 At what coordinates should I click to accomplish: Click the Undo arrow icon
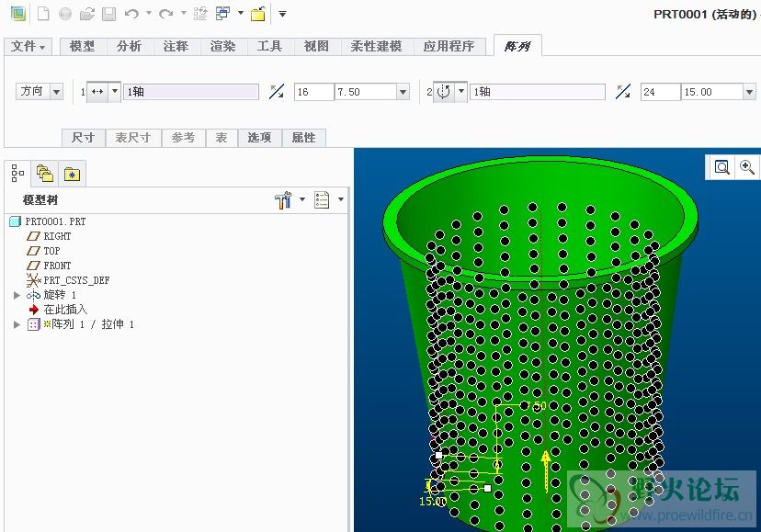(x=131, y=14)
